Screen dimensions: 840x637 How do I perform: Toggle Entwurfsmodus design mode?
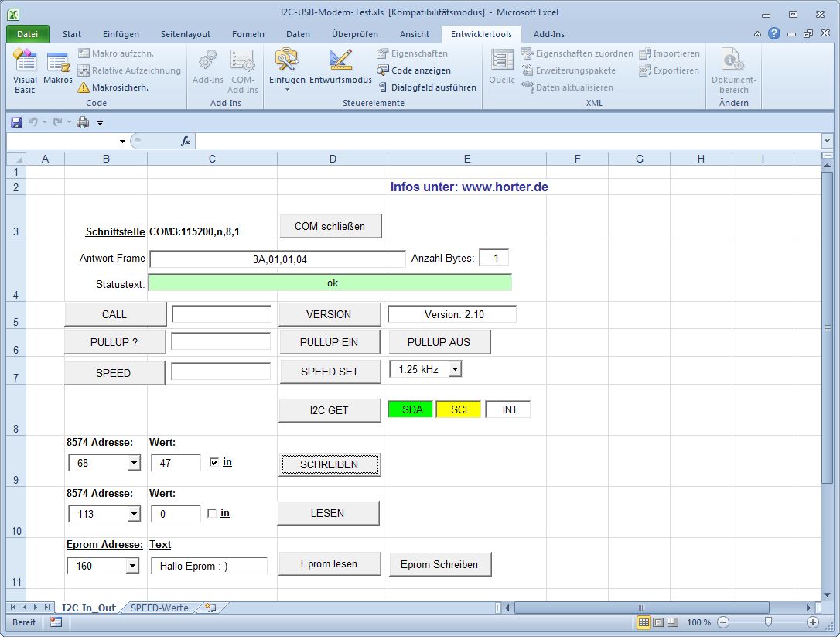pos(340,69)
